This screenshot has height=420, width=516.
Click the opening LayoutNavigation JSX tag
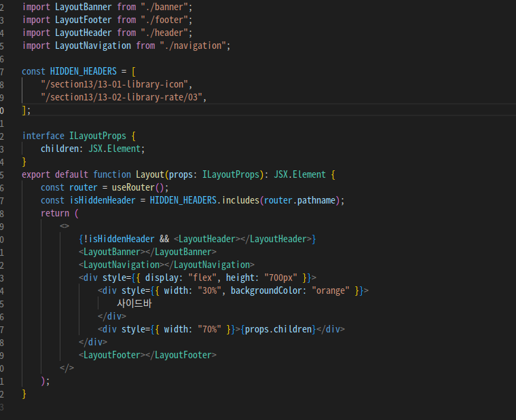coord(122,265)
